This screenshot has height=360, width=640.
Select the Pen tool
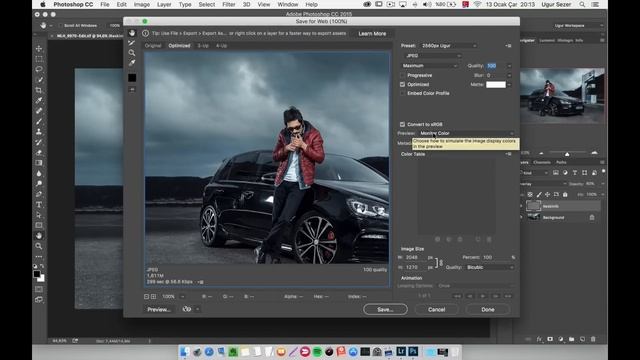[39, 194]
